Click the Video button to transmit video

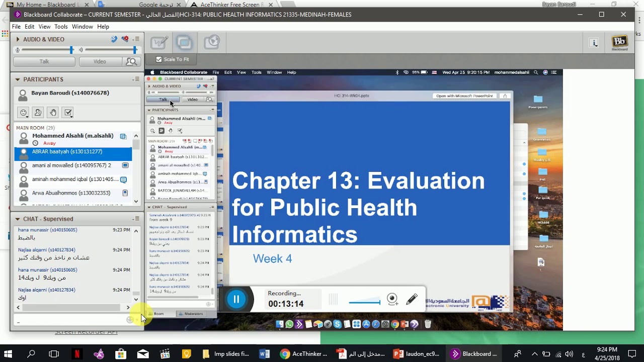(100, 62)
